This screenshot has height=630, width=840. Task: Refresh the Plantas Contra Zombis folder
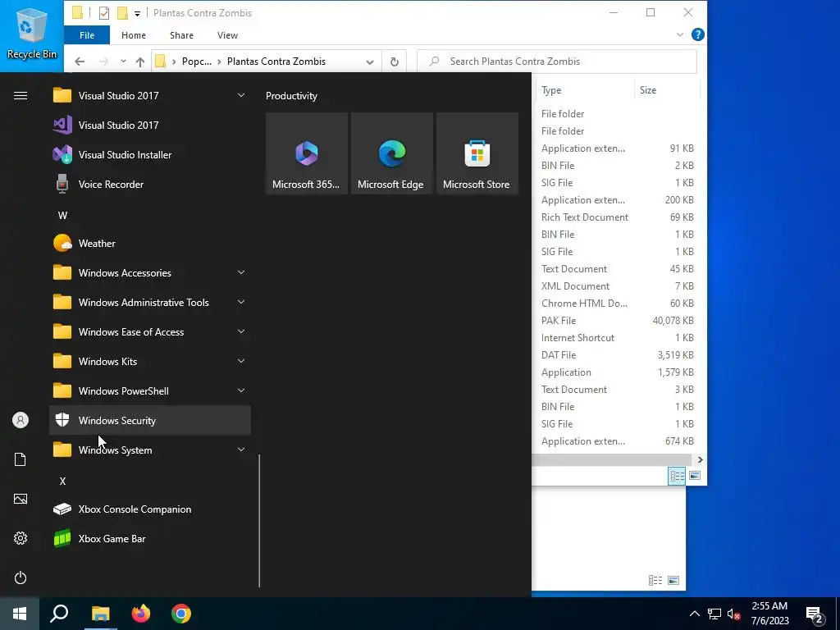(x=395, y=62)
